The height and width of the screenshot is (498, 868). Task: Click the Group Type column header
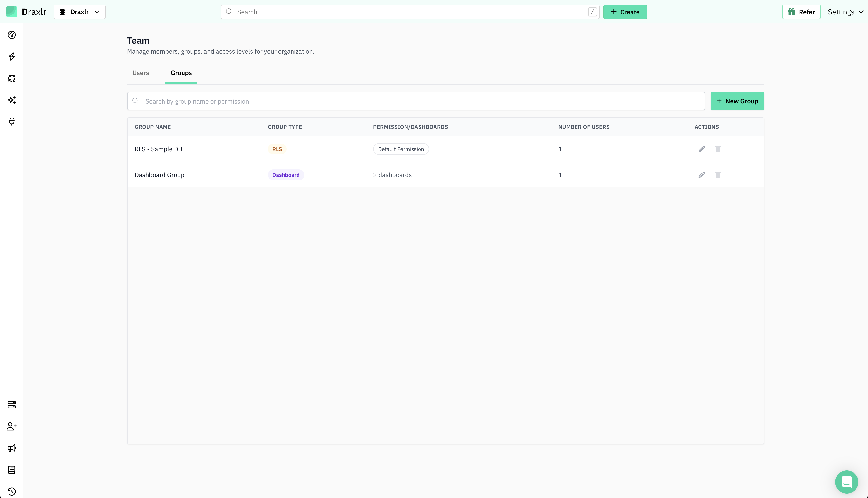[x=285, y=127]
